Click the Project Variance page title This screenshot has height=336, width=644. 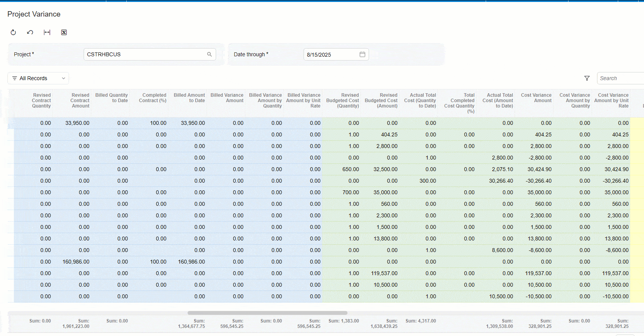coord(34,14)
